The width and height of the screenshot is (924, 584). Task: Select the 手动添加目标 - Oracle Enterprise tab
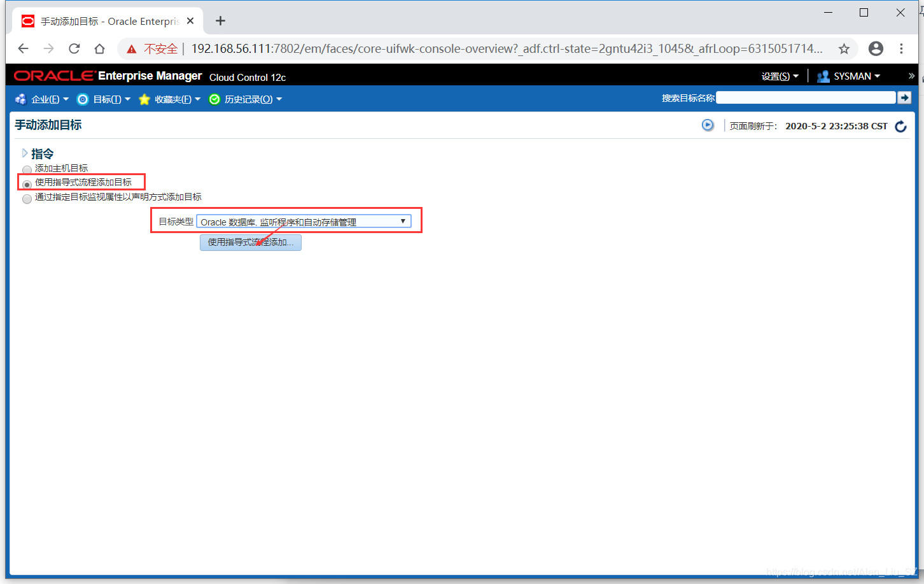(108, 21)
